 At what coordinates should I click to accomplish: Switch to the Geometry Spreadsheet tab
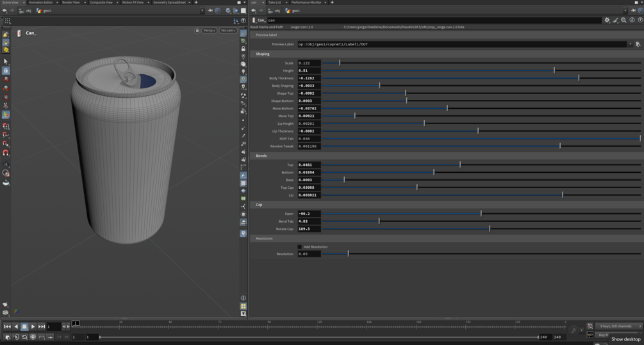(169, 3)
